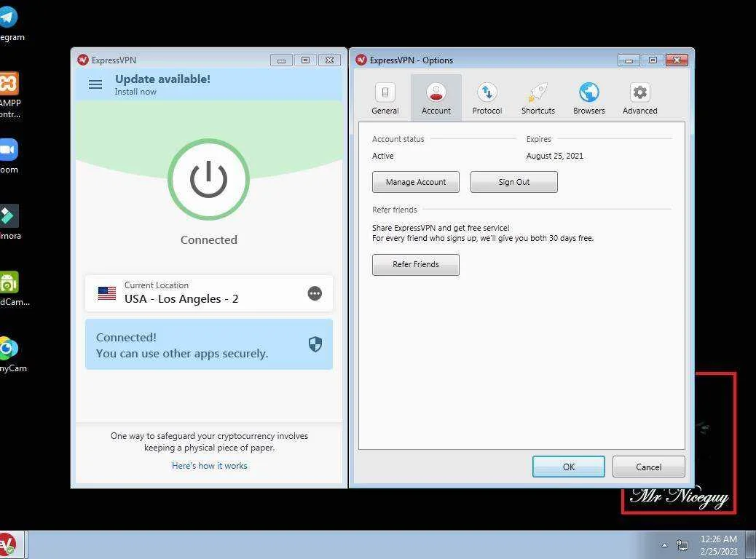Click the ExpressVPN logo in Options title bar

pos(361,60)
